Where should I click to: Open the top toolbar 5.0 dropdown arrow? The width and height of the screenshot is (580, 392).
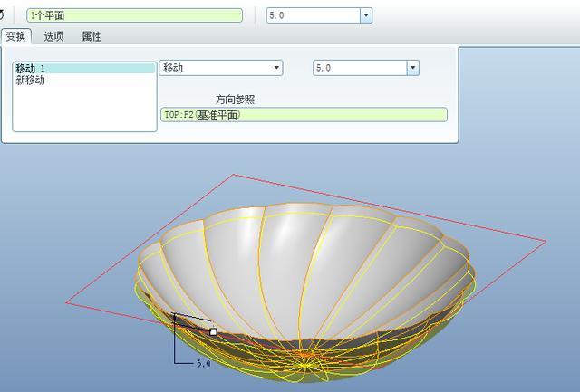coord(366,15)
